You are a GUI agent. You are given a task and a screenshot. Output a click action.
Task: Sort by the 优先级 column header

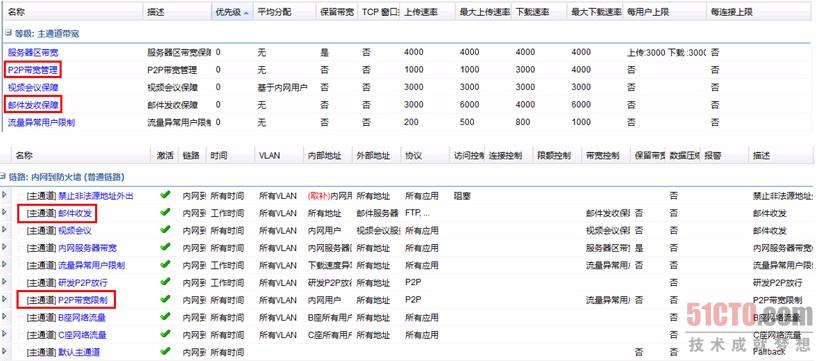[232, 12]
